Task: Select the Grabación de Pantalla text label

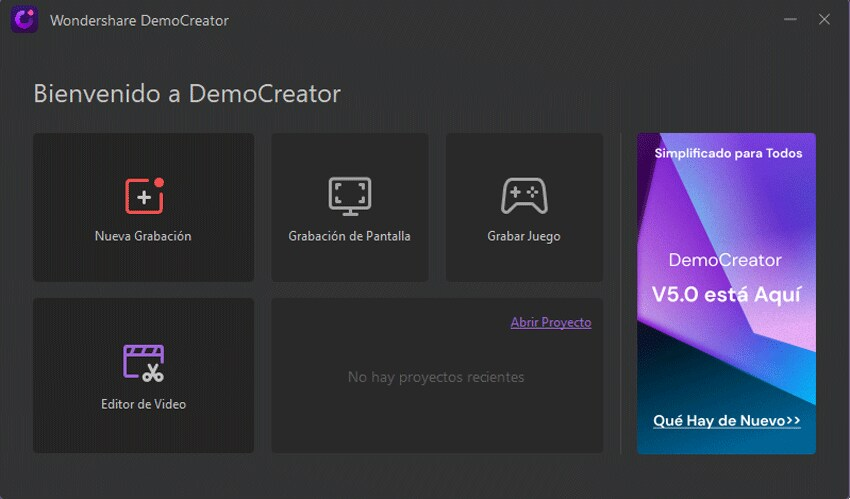Action: click(349, 237)
